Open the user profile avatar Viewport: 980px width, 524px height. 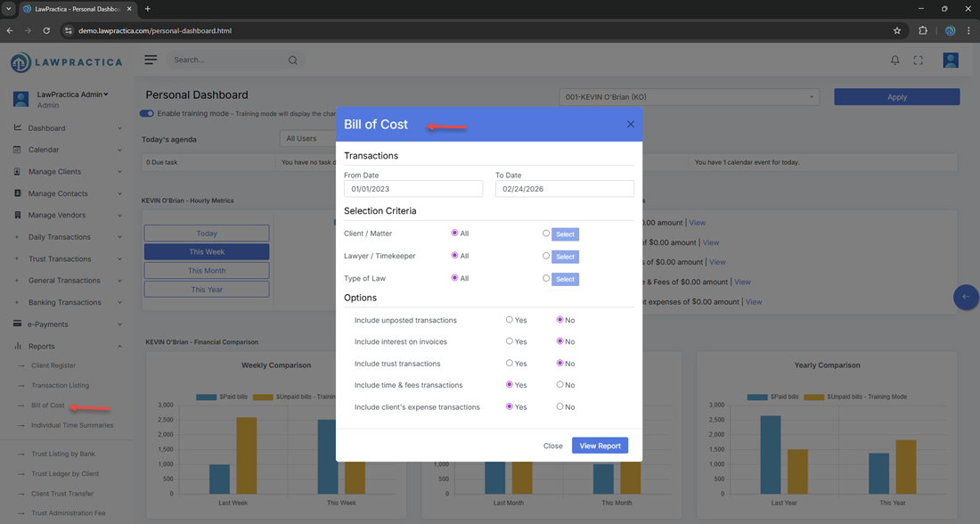click(x=950, y=61)
